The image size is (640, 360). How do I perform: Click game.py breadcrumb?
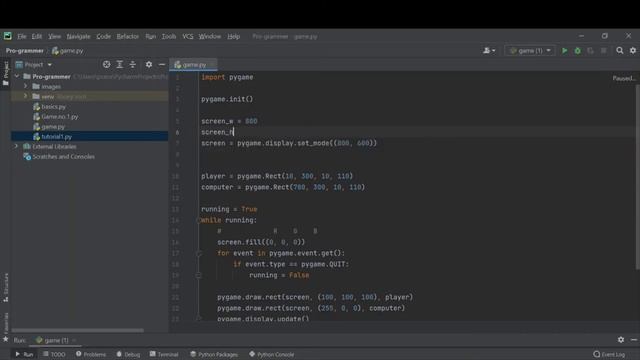pos(67,51)
